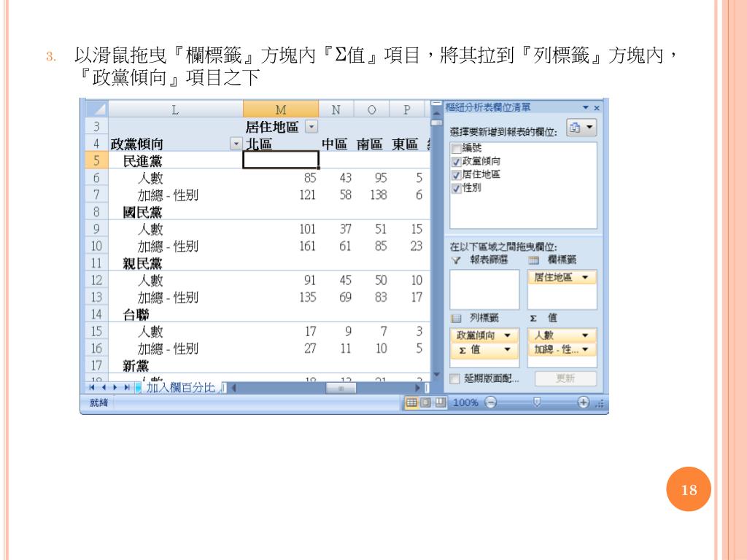Click the 列標籤 row labels icon
Screen dimensions: 747x560
tap(456, 318)
